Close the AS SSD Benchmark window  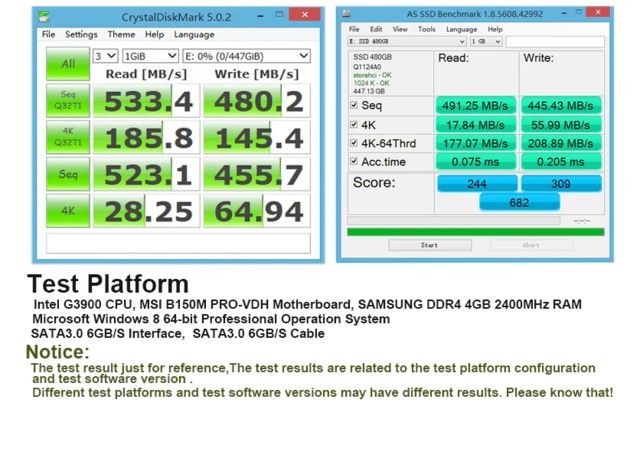(598, 12)
